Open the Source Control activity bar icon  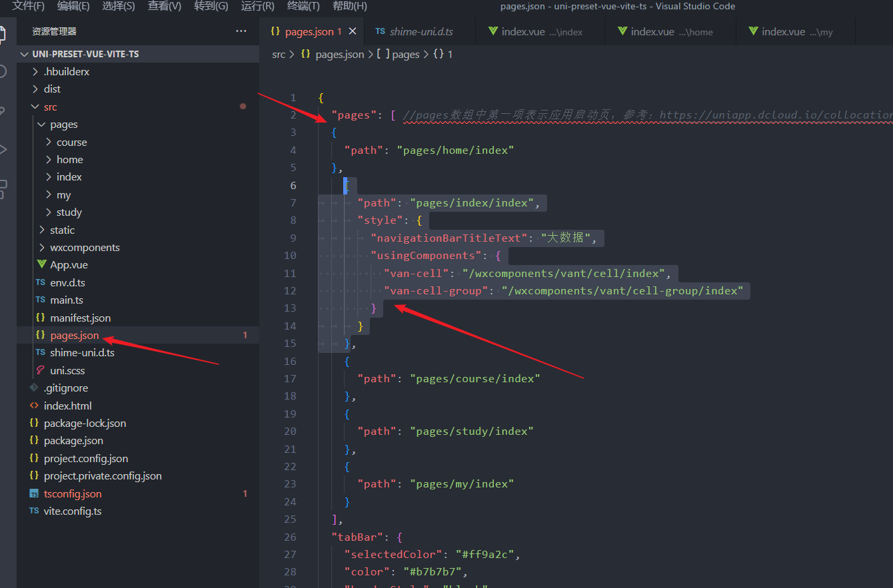(x=3, y=111)
